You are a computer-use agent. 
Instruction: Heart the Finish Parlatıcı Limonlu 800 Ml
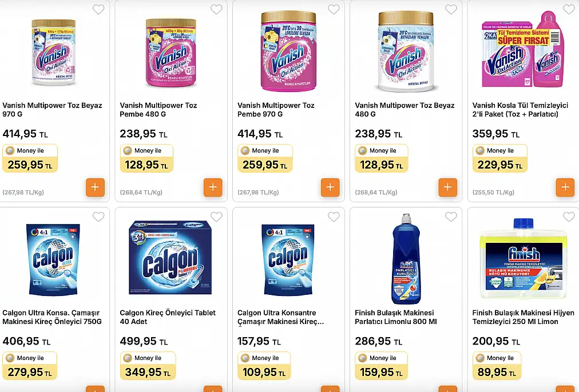tap(451, 217)
